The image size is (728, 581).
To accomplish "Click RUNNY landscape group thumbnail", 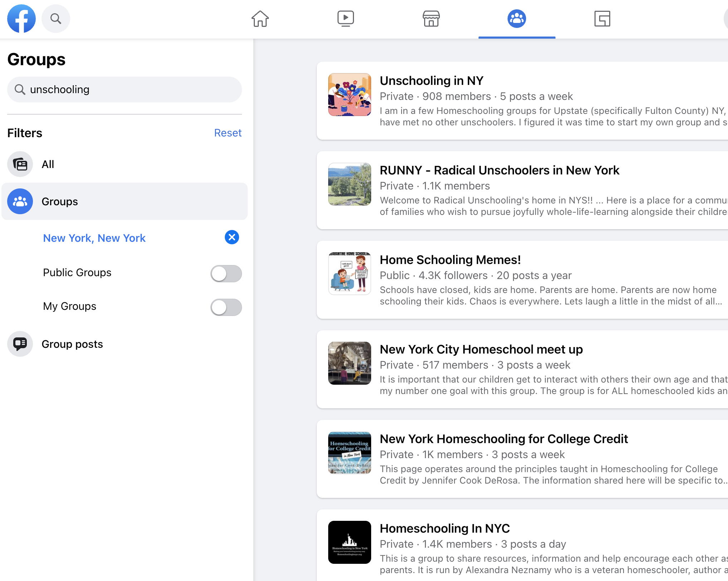I will click(x=350, y=184).
